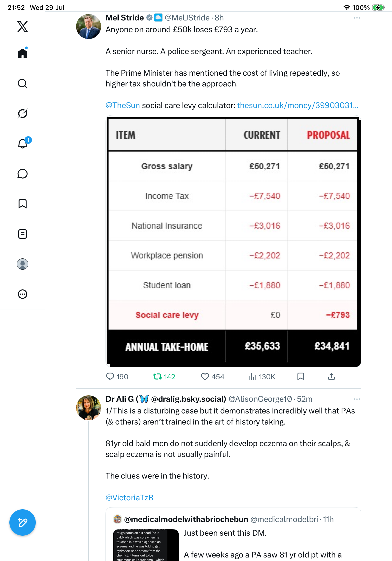Share Mel Stride's post via share icon

331,377
